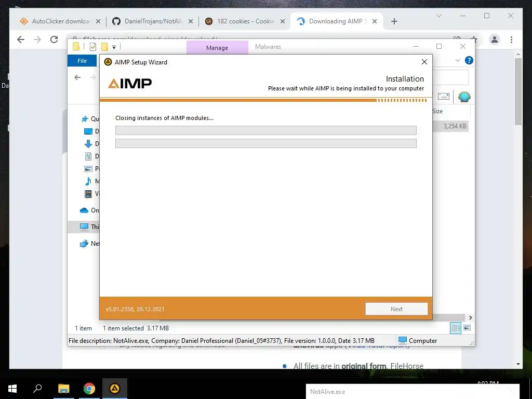Open the Chrome profile avatar
Viewport: 532px width, 399px height.
pos(495,39)
